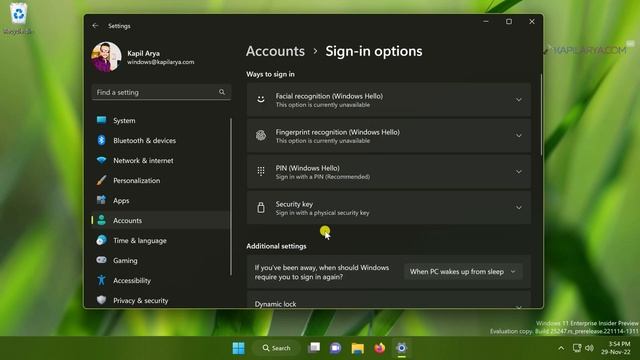Click the network tray icon
Screen dimensions: 640x360
click(577, 348)
